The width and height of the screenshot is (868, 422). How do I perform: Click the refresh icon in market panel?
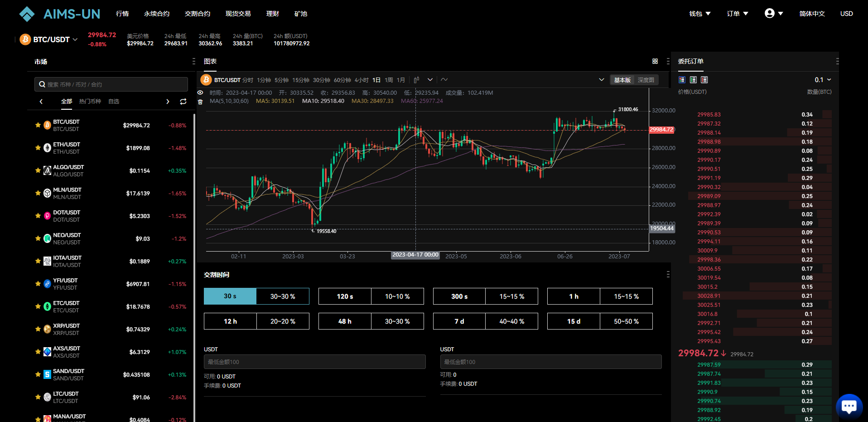[183, 102]
